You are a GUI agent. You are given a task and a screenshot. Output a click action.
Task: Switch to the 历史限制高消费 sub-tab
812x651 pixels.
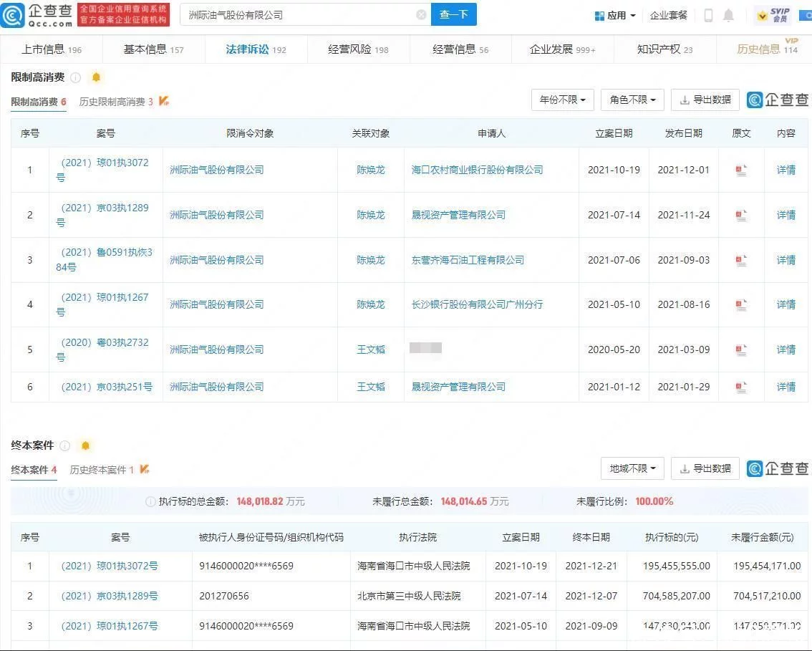116,102
